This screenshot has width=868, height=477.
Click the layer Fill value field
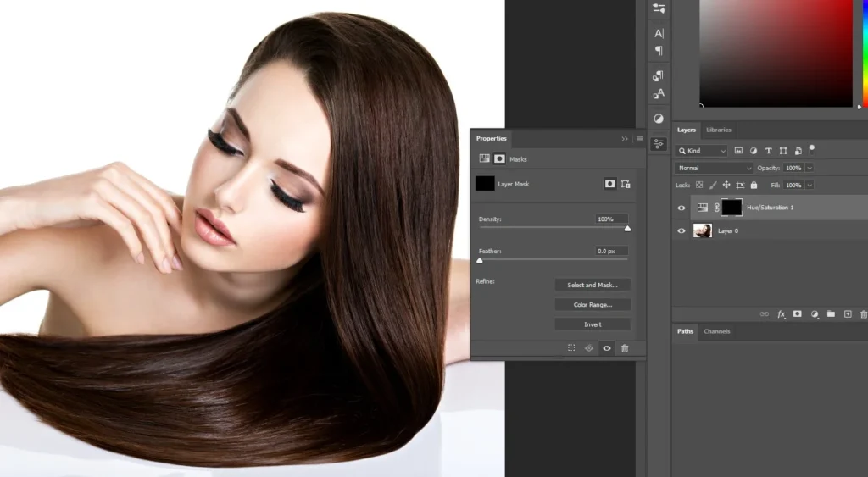793,185
